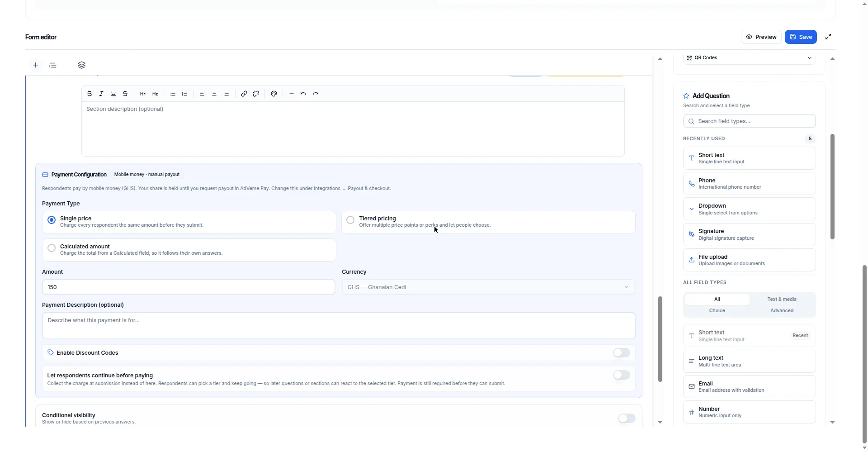The image size is (868, 452).
Task: Click the Preview button
Action: (761, 37)
